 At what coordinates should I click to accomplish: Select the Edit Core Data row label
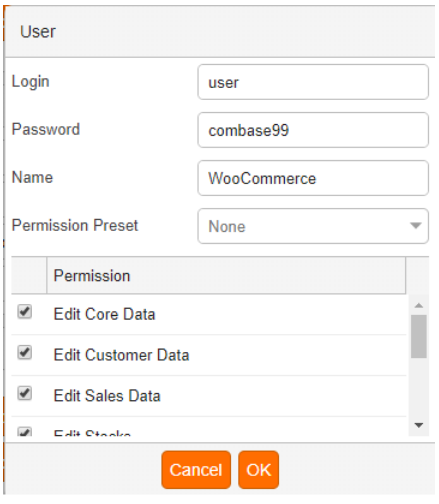coord(104,314)
